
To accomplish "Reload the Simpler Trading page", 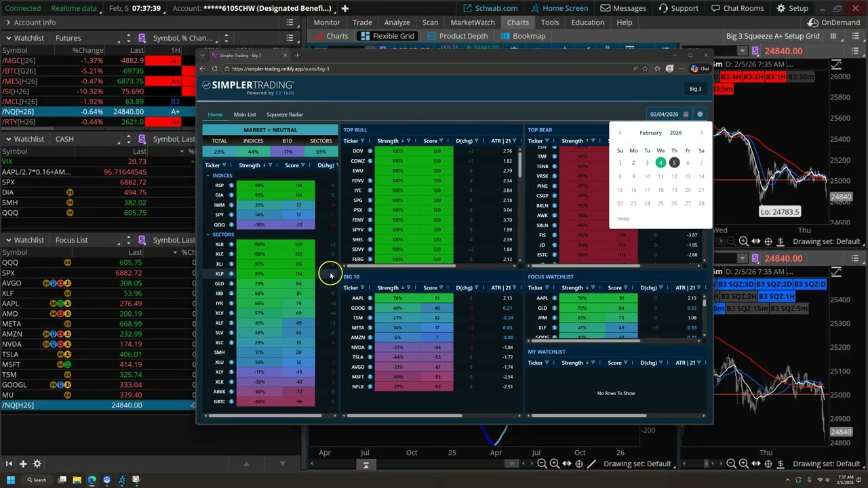I will click(214, 68).
